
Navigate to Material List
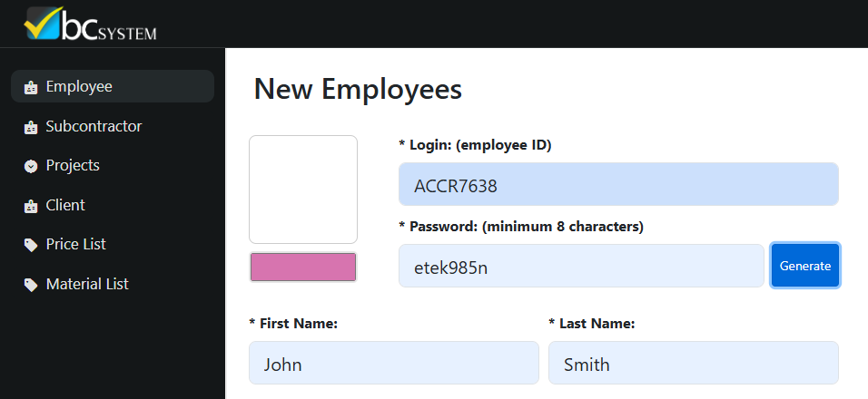click(x=113, y=284)
